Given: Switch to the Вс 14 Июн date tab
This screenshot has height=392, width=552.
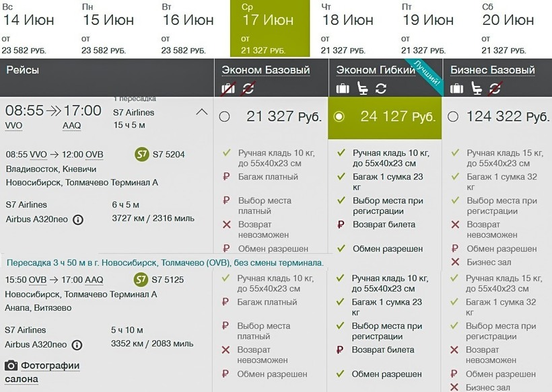Looking at the screenshot, I should [x=29, y=29].
